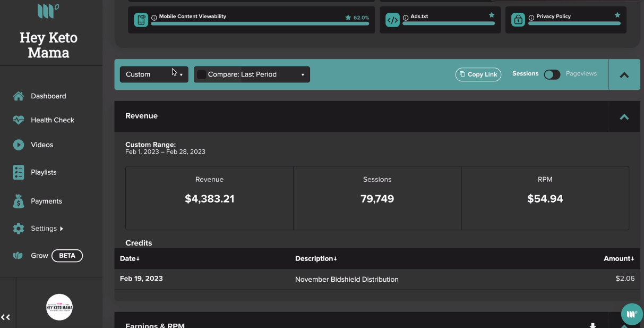Sort credits by Date column

pos(130,258)
